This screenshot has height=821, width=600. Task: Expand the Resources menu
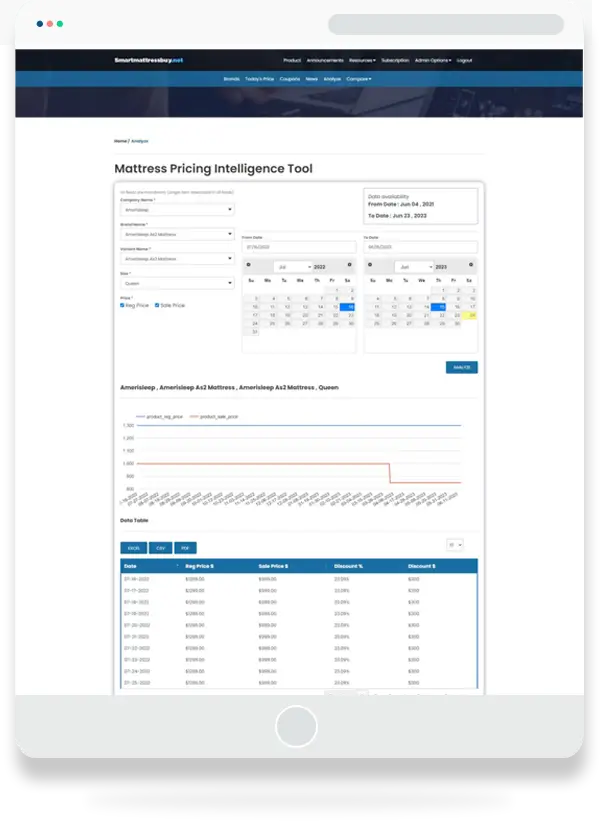[362, 61]
